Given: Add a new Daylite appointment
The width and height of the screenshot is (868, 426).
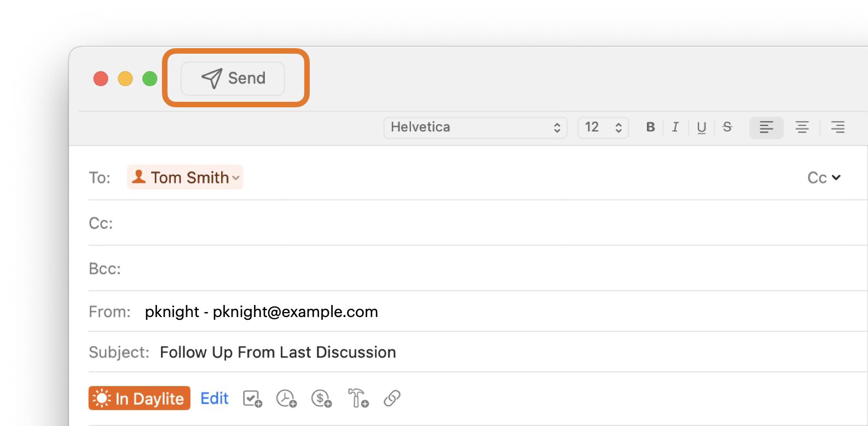Looking at the screenshot, I should (286, 399).
